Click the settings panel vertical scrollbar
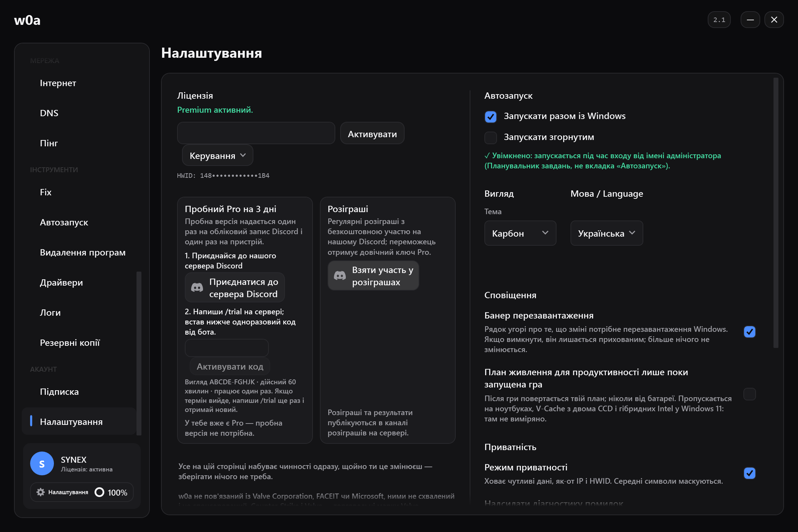This screenshot has height=532, width=798. point(776,213)
